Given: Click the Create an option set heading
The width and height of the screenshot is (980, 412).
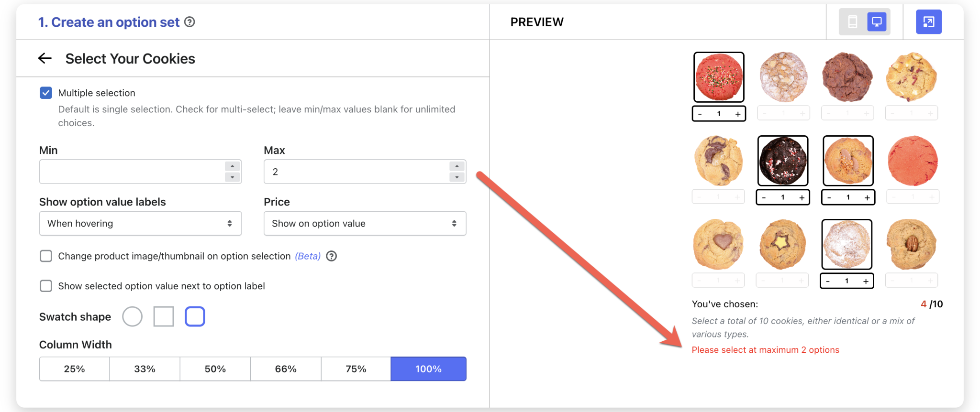Looking at the screenshot, I should click(x=108, y=22).
